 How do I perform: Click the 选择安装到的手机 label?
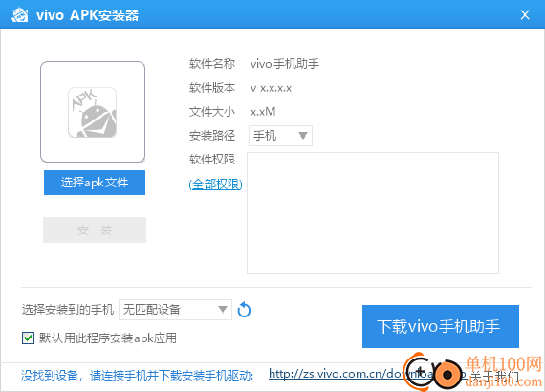tap(68, 309)
